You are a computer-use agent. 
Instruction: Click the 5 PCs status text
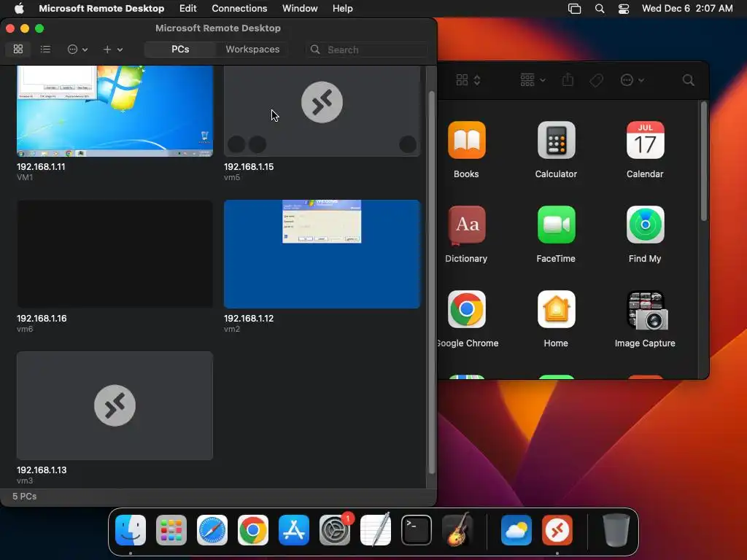click(x=24, y=496)
